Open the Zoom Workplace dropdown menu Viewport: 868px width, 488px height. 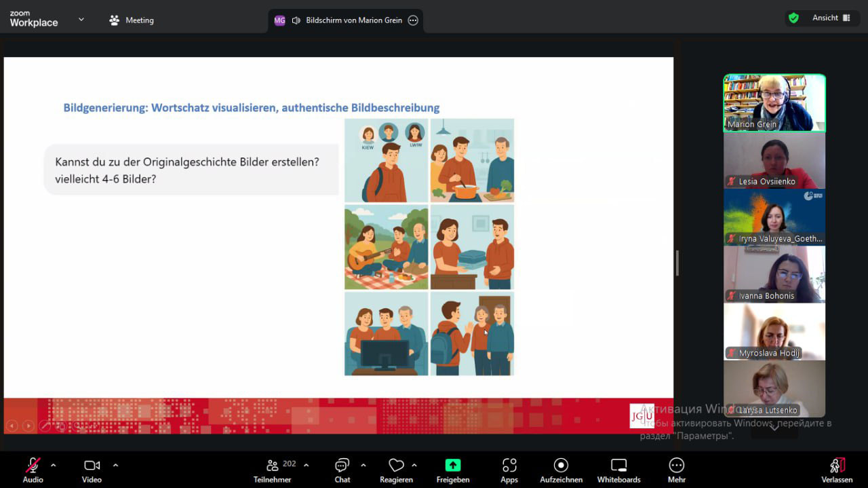pyautogui.click(x=81, y=20)
